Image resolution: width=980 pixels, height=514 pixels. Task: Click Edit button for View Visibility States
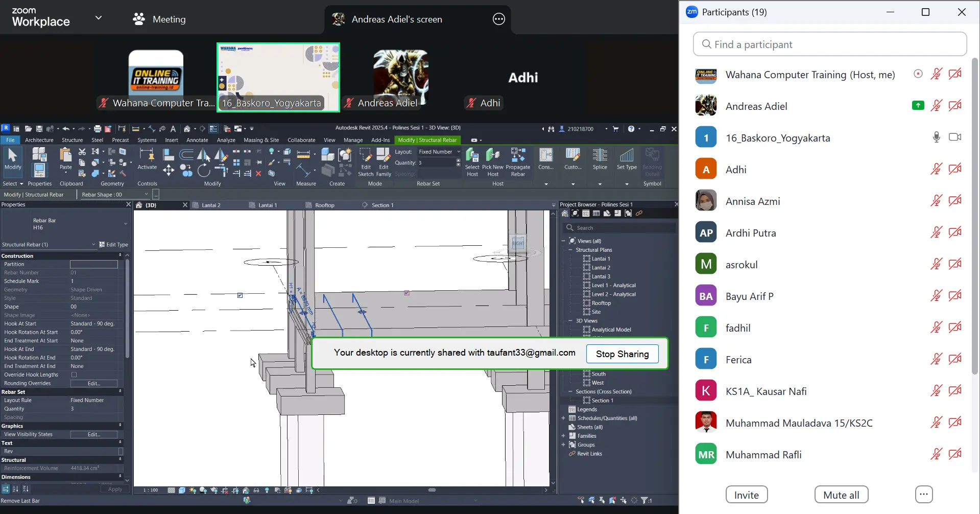pyautogui.click(x=94, y=434)
